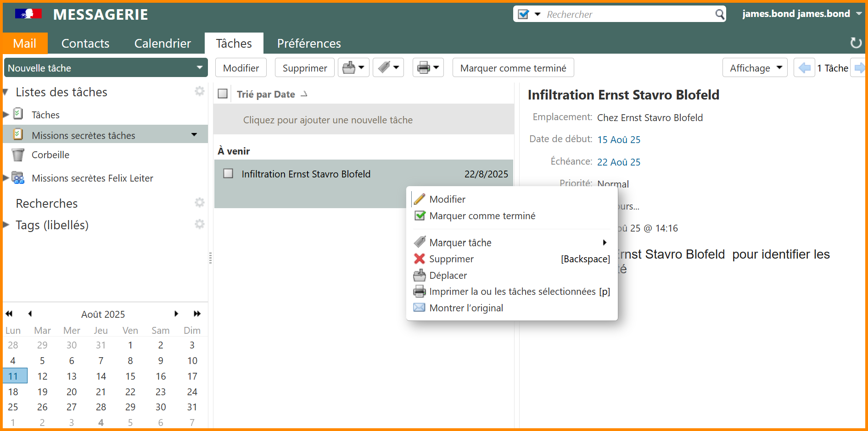Click the Modifier toolbar button
The width and height of the screenshot is (868, 431).
tap(241, 68)
